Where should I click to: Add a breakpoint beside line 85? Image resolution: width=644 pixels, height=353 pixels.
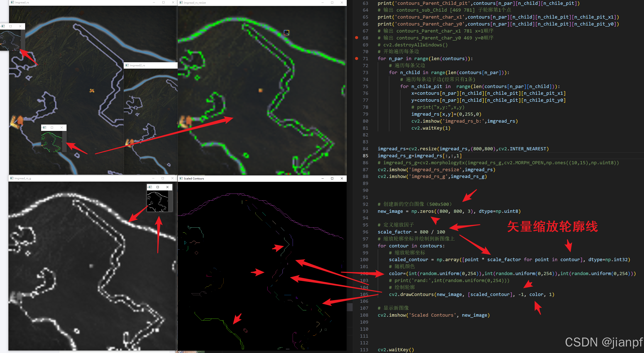click(356, 156)
